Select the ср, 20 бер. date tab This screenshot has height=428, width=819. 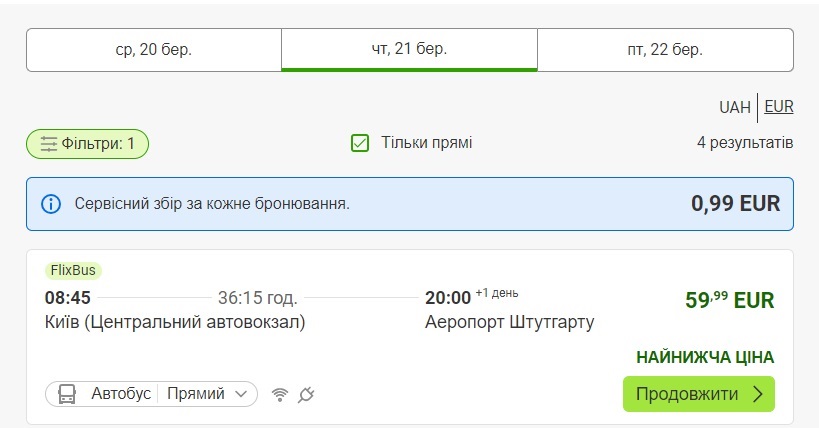[154, 49]
